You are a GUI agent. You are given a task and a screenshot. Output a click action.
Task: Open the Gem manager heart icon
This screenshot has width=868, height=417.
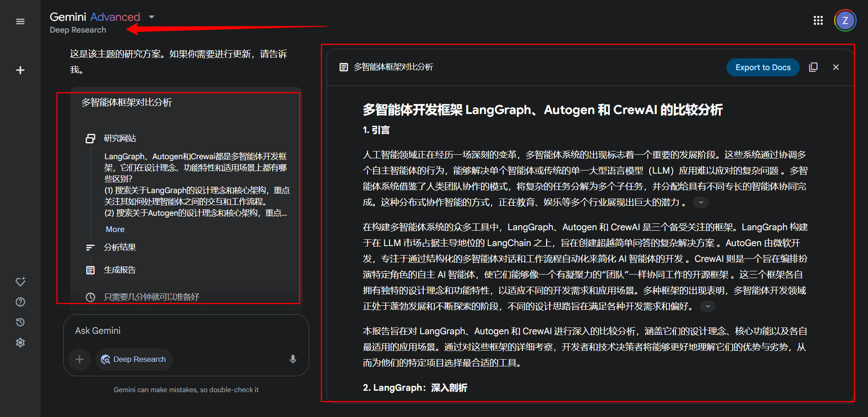[x=20, y=282]
